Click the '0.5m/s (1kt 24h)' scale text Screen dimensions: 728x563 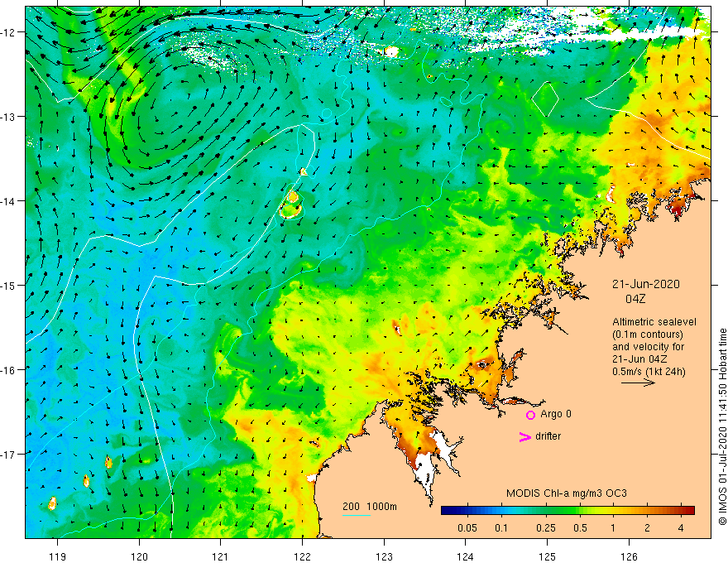[x=649, y=372]
